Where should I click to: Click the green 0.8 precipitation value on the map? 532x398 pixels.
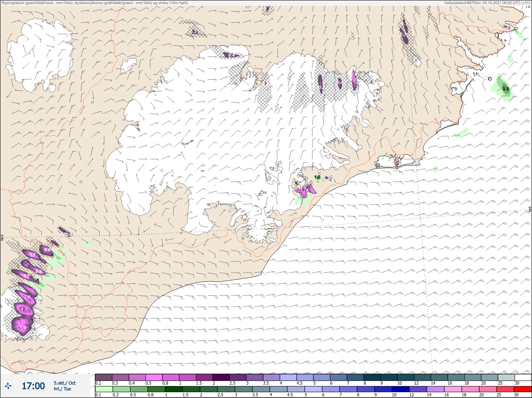[506, 89]
